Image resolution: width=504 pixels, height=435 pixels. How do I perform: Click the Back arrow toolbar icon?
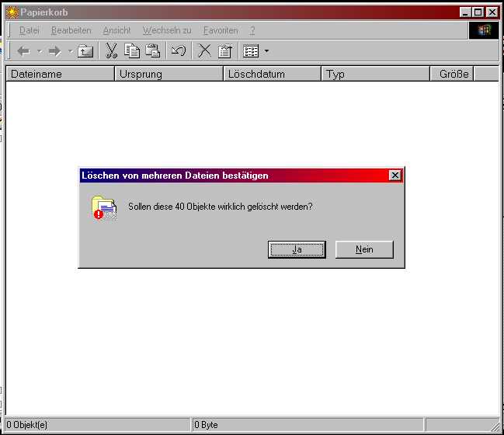24,51
